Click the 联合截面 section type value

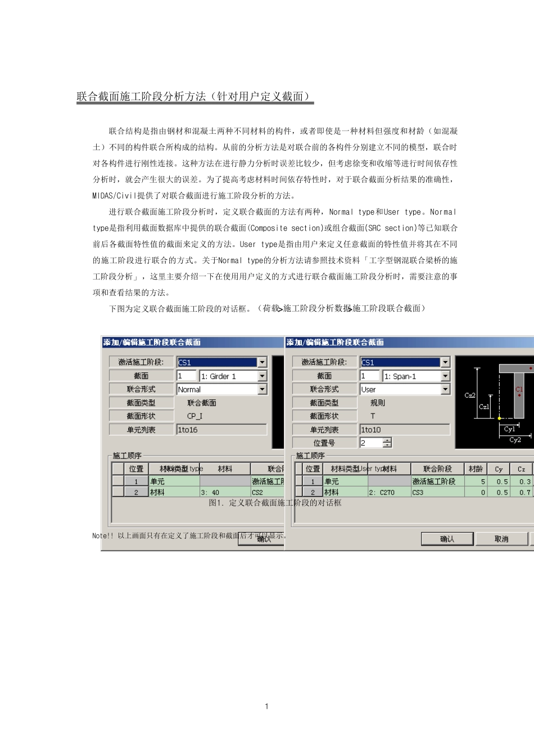(x=202, y=403)
